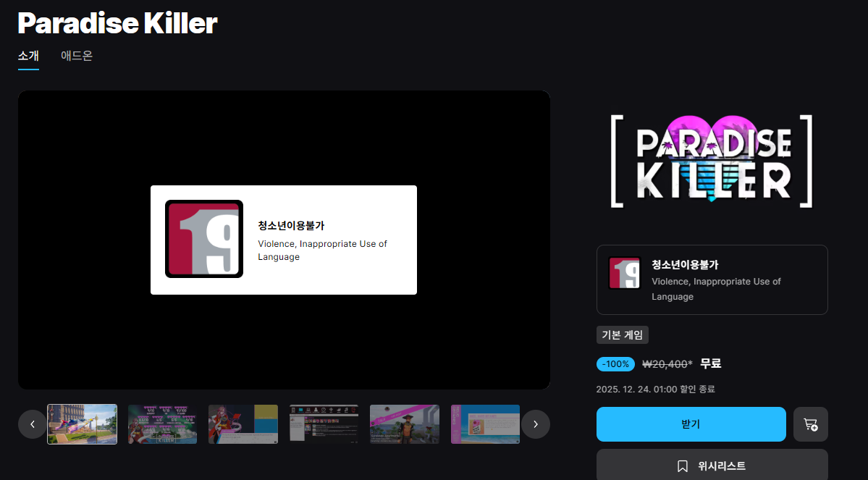The image size is (868, 480).
Task: Click the 19 age rating icon in player
Action: 203,239
